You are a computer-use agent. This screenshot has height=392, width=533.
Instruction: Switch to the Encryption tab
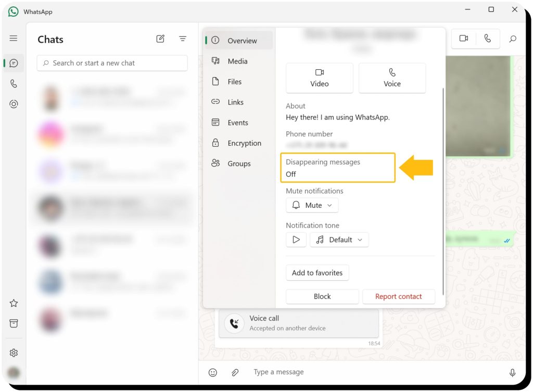click(238, 143)
